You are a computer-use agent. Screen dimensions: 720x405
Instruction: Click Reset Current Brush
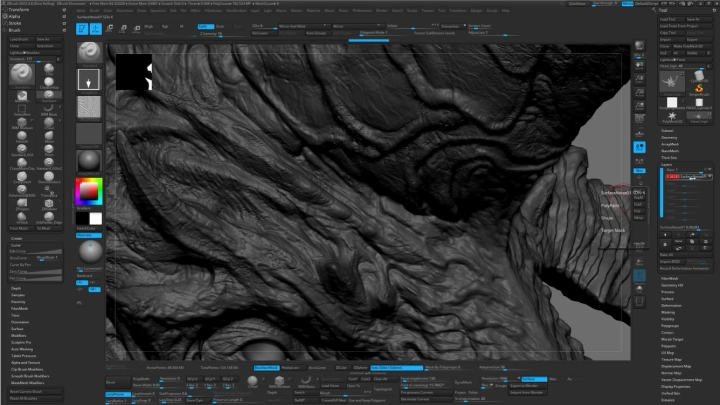point(35,392)
